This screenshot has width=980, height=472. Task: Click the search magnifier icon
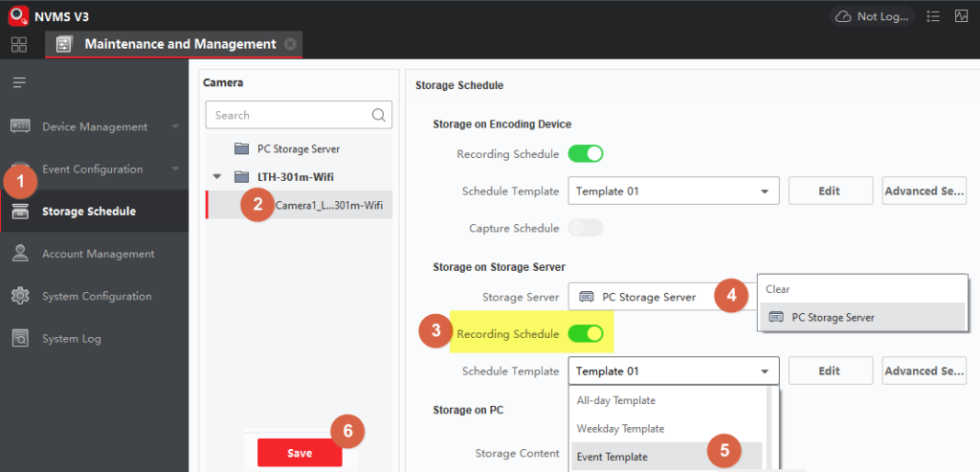pyautogui.click(x=379, y=115)
